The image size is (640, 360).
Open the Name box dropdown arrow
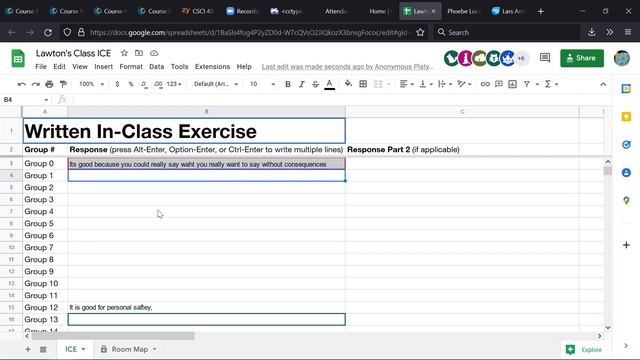(x=46, y=100)
